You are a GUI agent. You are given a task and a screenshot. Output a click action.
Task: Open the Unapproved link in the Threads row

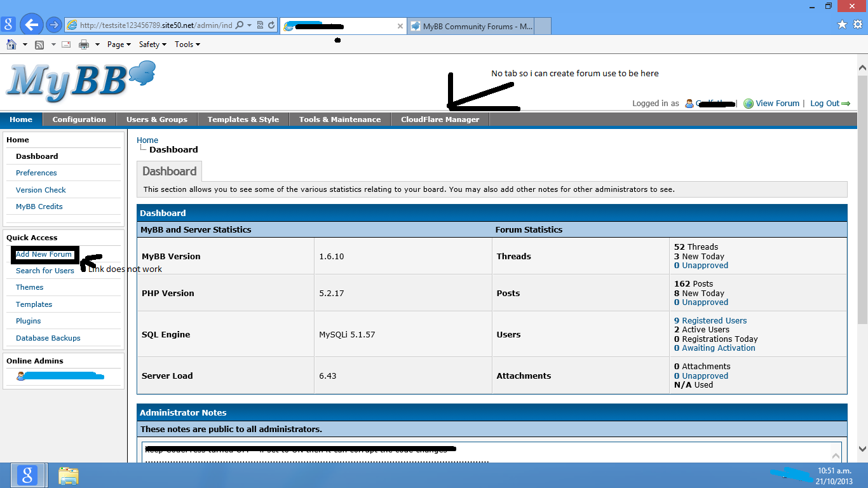[x=701, y=266]
